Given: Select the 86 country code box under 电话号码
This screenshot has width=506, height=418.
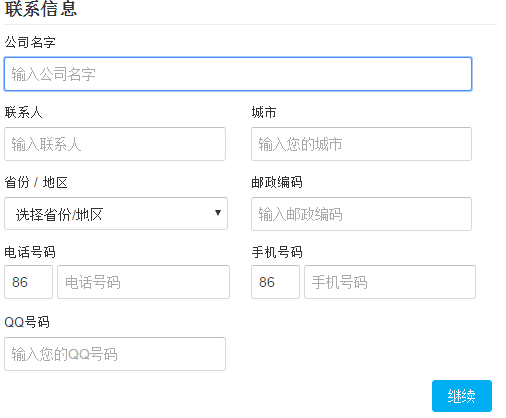Looking at the screenshot, I should coord(28,282).
